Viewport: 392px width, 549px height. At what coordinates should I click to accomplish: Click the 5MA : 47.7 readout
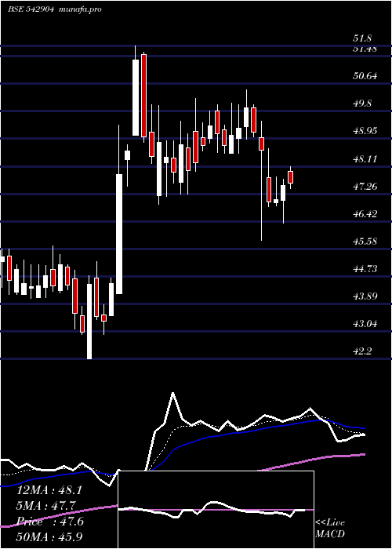pyautogui.click(x=46, y=506)
